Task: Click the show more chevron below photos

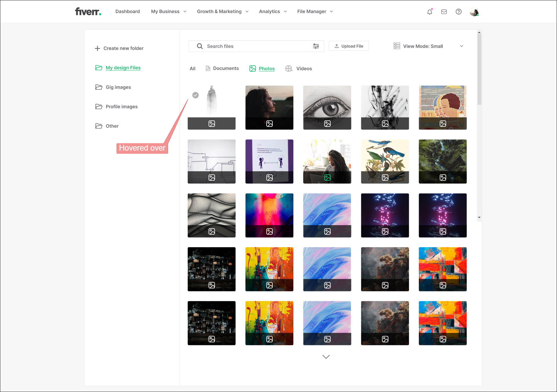Action: pyautogui.click(x=326, y=357)
